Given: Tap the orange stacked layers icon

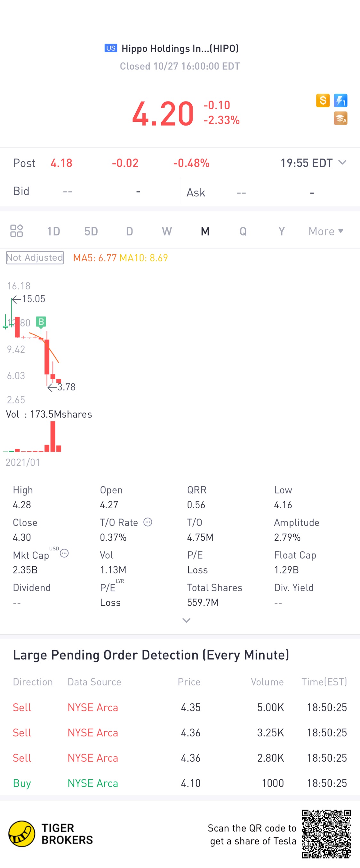Looking at the screenshot, I should point(340,118).
